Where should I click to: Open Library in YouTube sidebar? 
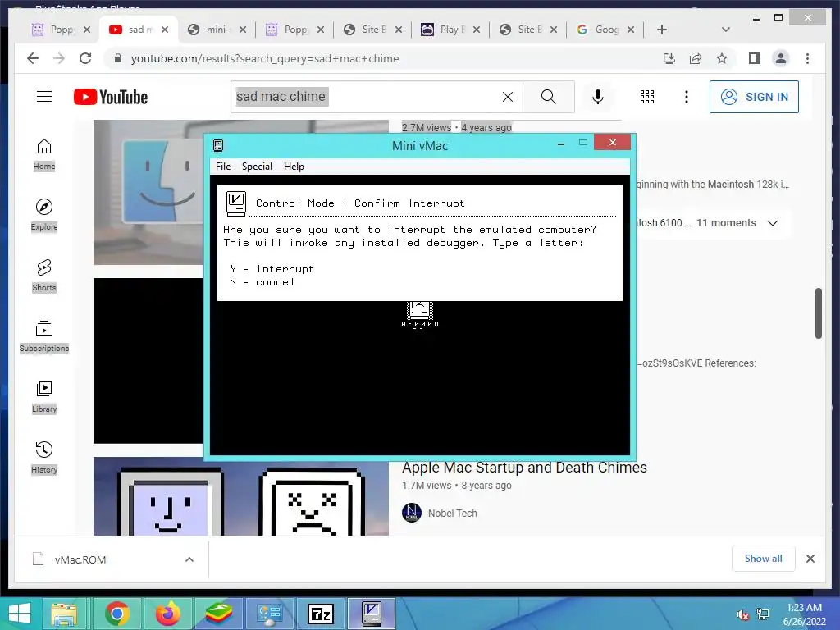[x=44, y=397]
